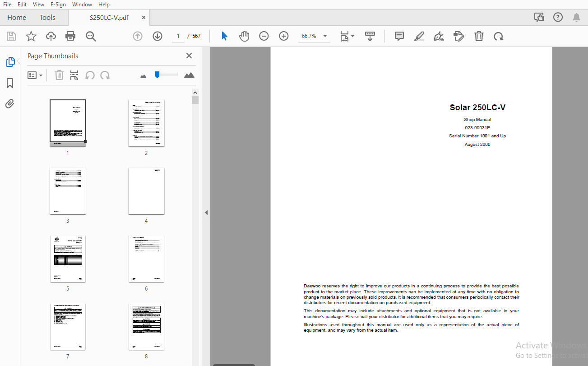Delete selected thumbnail page trash icon
This screenshot has width=588, height=366.
pos(59,75)
